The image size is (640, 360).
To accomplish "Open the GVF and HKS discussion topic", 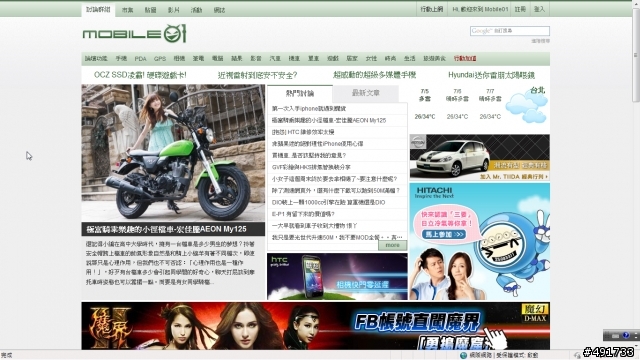I will (311, 167).
